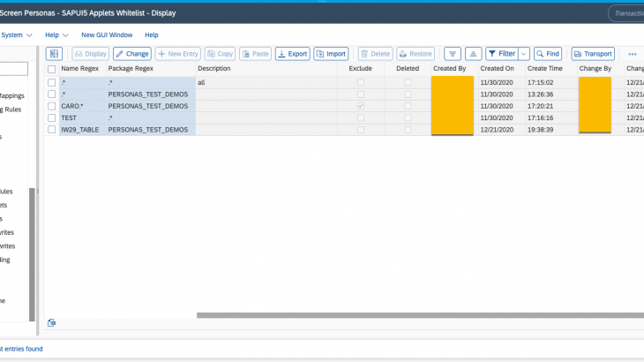644x362 pixels.
Task: Click the Transport toolbar button
Action: (593, 54)
